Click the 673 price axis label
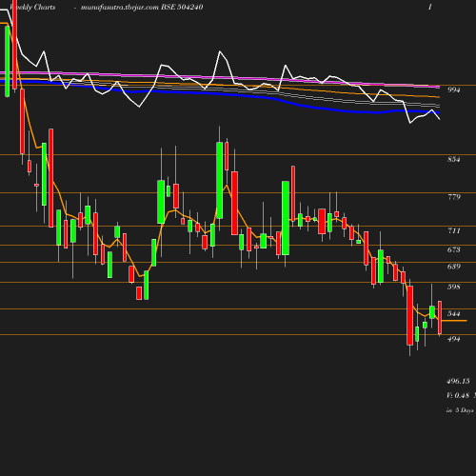Image resolution: width=476 pixels, height=476 pixels. click(453, 249)
